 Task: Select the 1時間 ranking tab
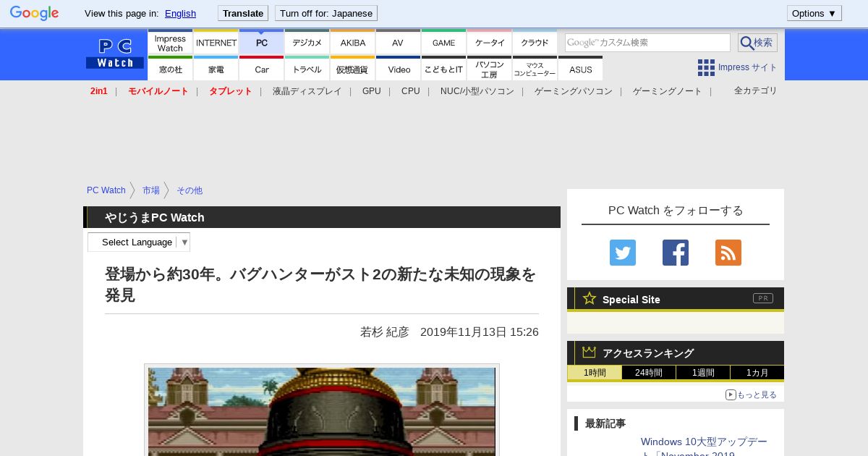tap(595, 373)
